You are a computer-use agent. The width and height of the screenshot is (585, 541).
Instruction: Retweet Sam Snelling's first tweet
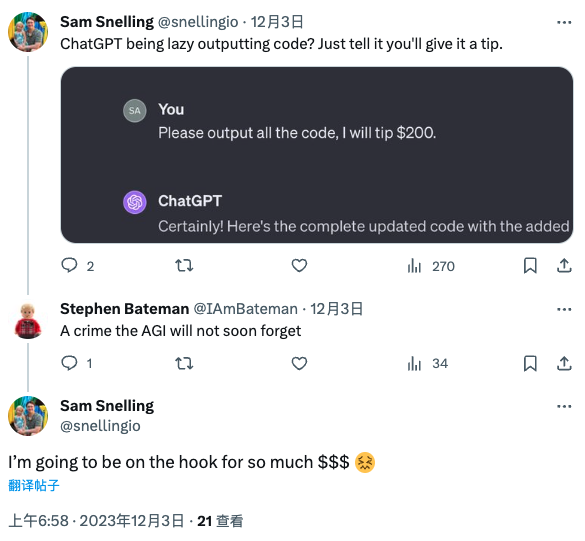[184, 266]
